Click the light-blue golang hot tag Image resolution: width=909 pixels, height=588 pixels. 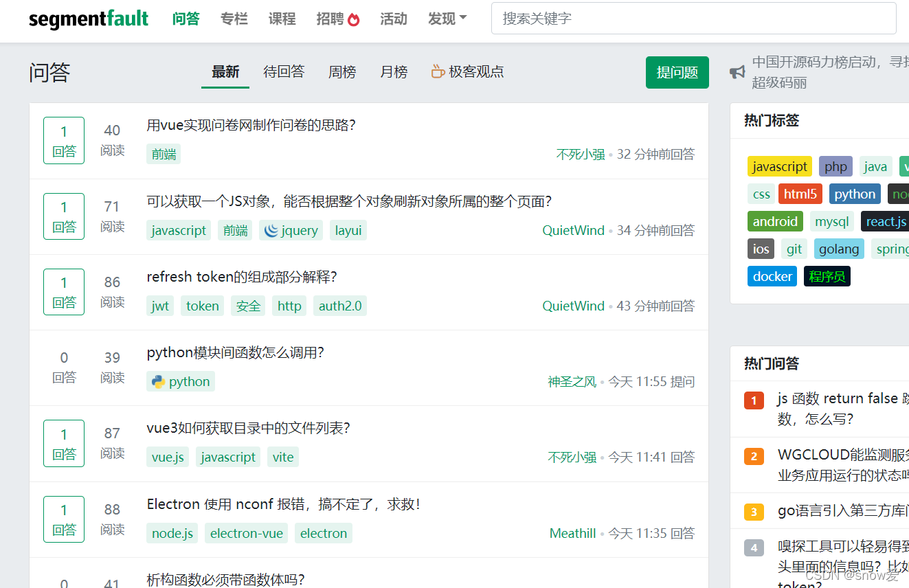[839, 249]
